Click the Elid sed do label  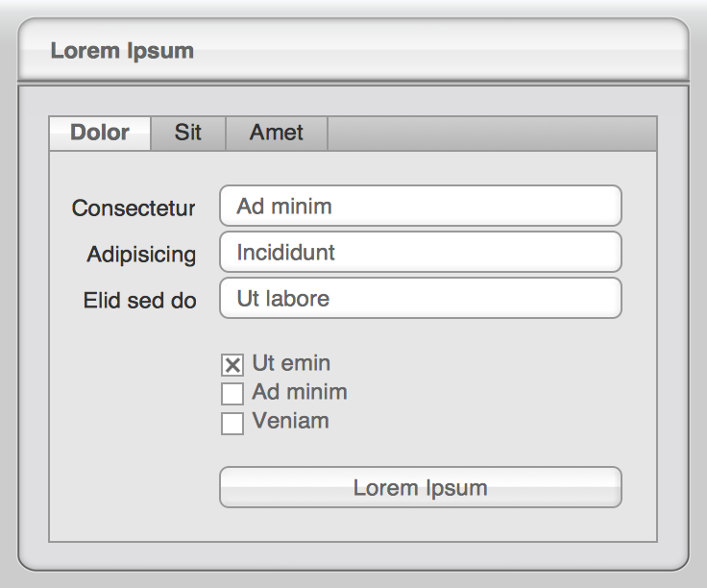(x=140, y=301)
